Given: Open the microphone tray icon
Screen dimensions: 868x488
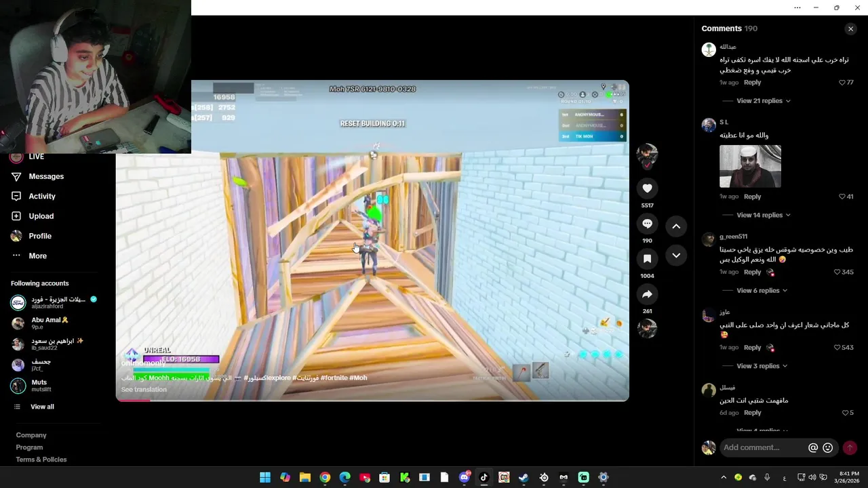Looking at the screenshot, I should pyautogui.click(x=767, y=477).
